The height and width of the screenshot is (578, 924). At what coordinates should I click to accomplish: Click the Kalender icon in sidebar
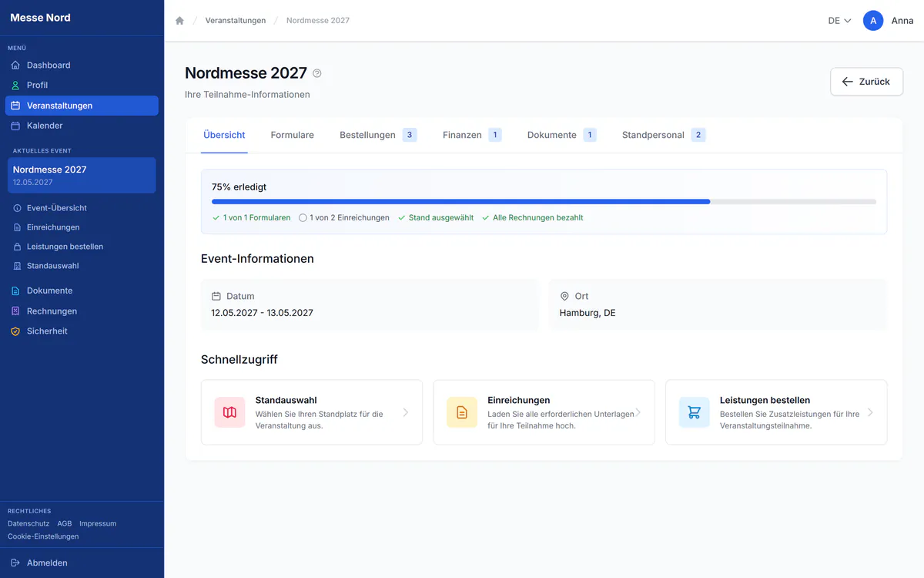(15, 126)
